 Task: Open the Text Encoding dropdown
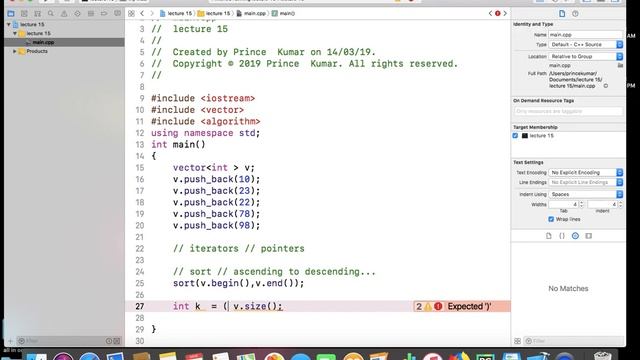(586, 173)
